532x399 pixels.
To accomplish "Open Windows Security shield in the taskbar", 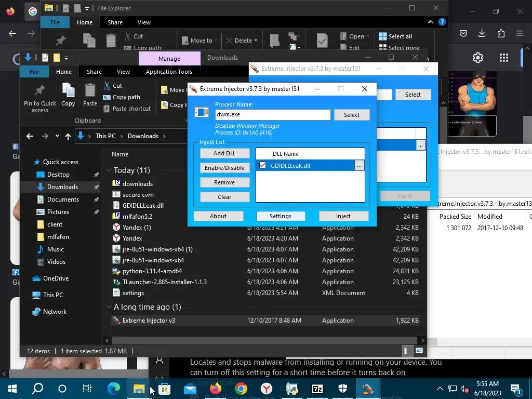I will 343,389.
